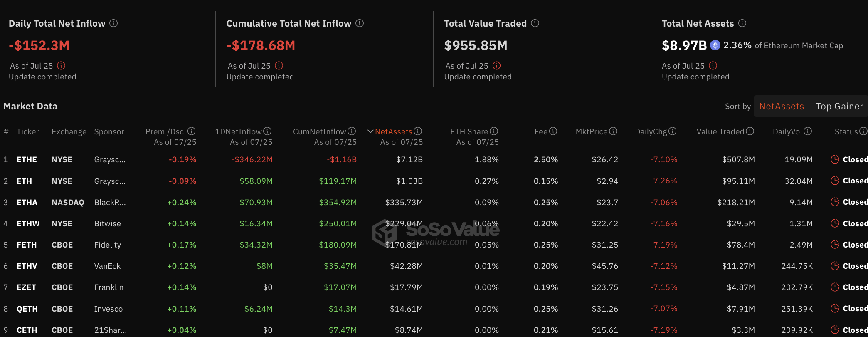
Task: Click the info icon beside Total Value Traded
Action: point(535,23)
